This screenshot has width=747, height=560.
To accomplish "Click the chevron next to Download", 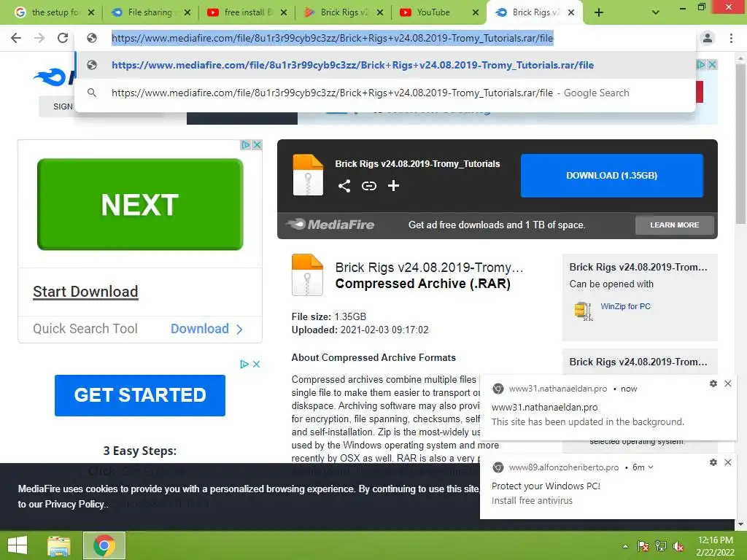I will (x=239, y=329).
